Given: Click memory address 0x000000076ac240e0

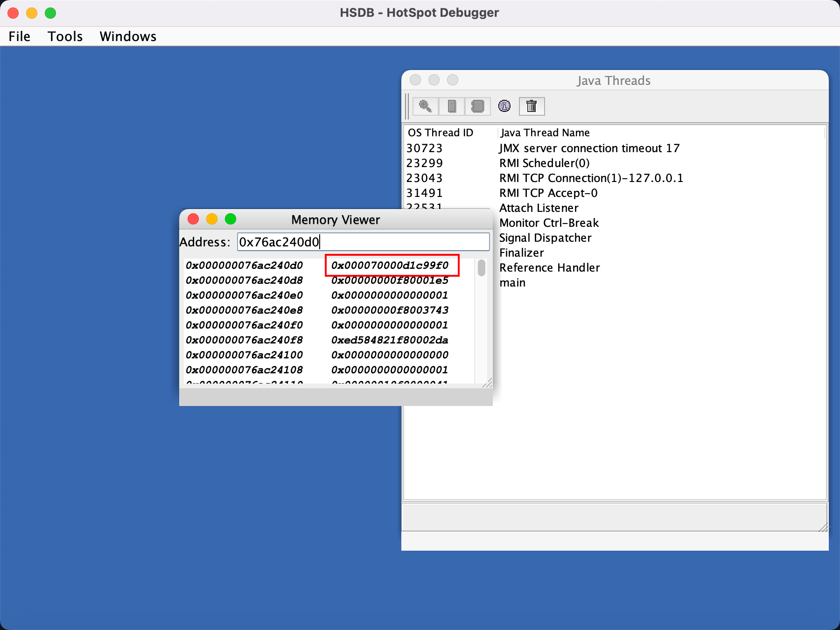Looking at the screenshot, I should point(245,295).
